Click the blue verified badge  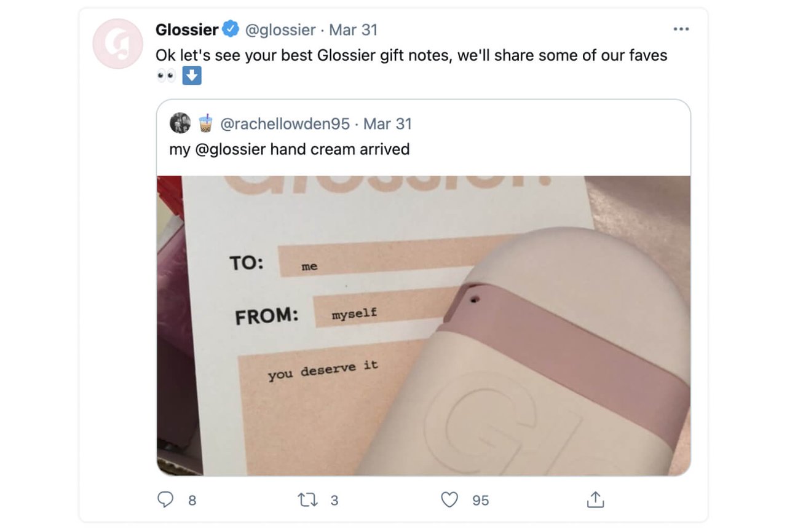[231, 29]
